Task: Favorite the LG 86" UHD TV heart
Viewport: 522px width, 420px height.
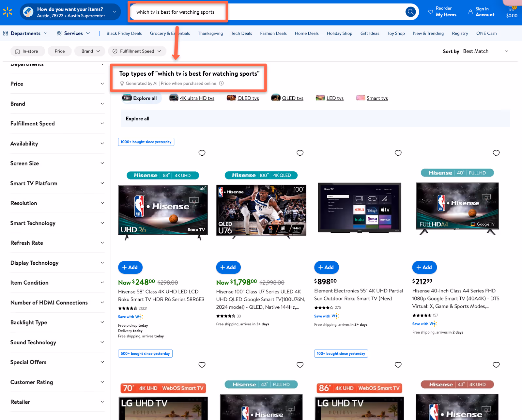Action: click(x=398, y=365)
